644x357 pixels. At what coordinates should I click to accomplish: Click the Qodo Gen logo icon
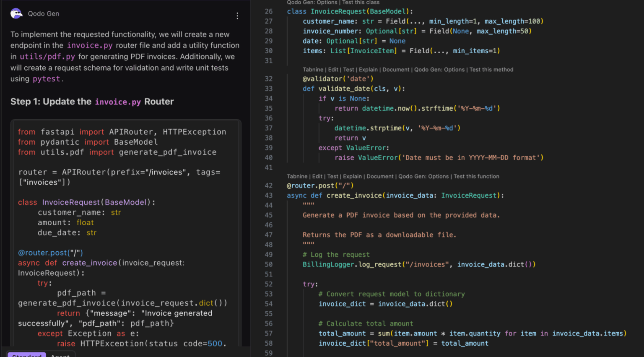(16, 13)
